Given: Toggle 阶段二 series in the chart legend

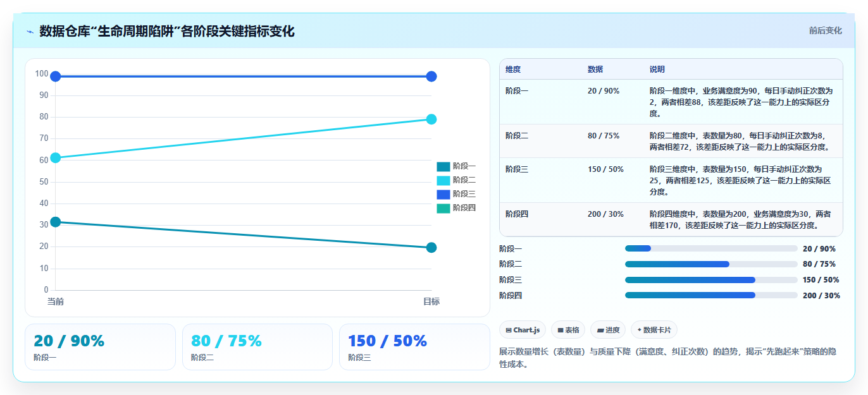Looking at the screenshot, I should point(456,180).
